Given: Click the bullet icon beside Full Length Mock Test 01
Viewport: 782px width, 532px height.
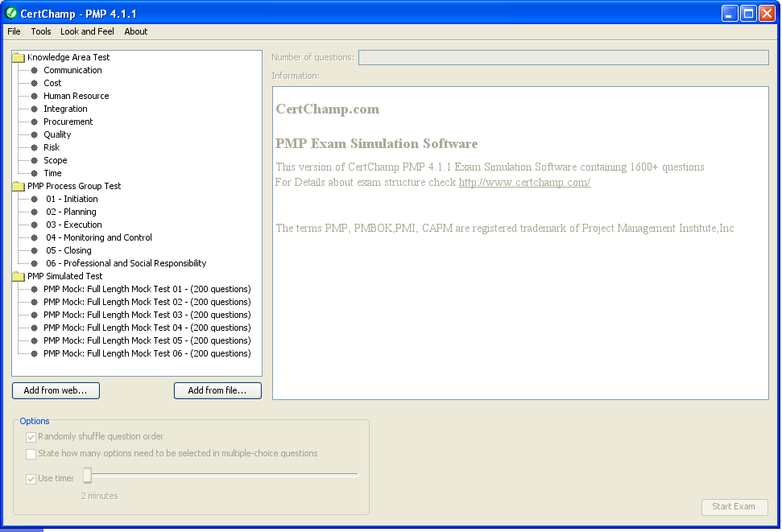Looking at the screenshot, I should (x=35, y=289).
